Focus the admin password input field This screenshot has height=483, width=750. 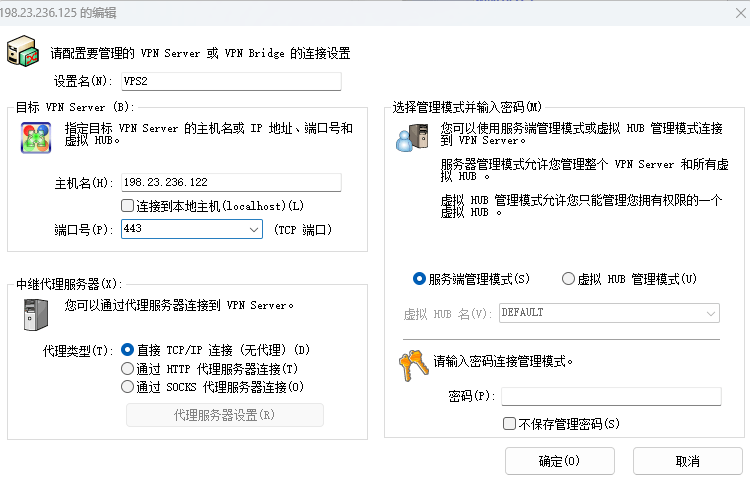(x=611, y=397)
